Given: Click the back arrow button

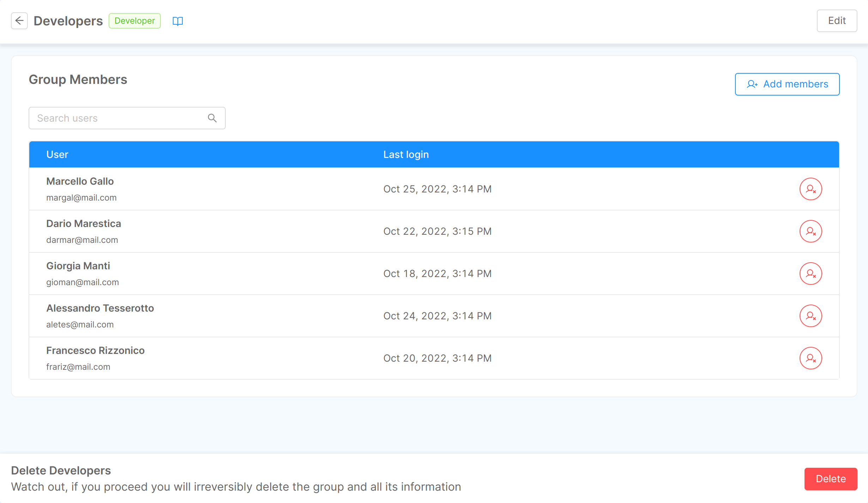Looking at the screenshot, I should pos(19,21).
